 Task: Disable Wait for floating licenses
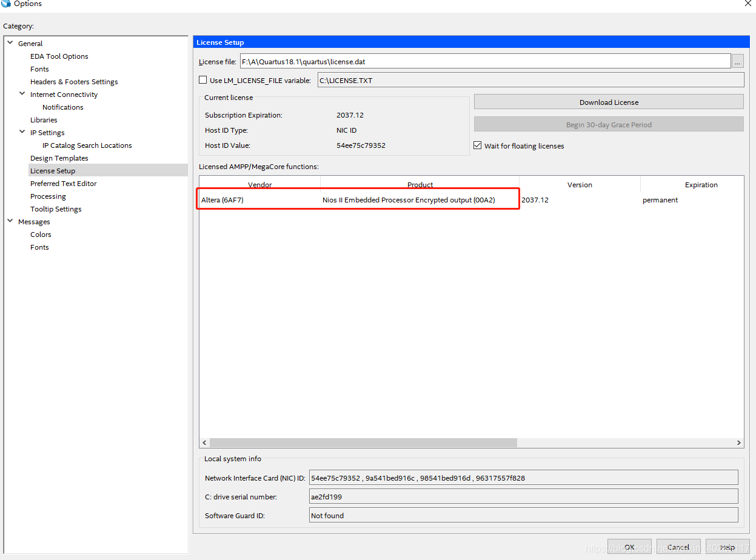(477, 145)
